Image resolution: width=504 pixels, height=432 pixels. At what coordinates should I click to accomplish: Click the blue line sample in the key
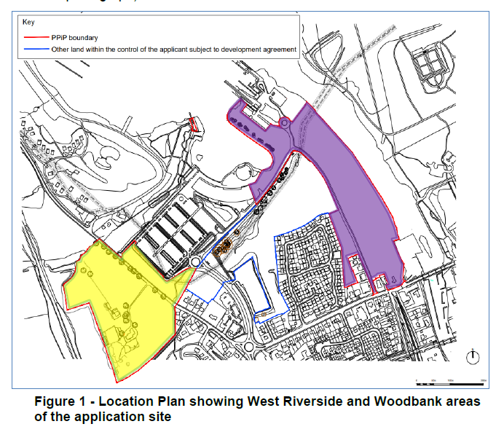[34, 50]
